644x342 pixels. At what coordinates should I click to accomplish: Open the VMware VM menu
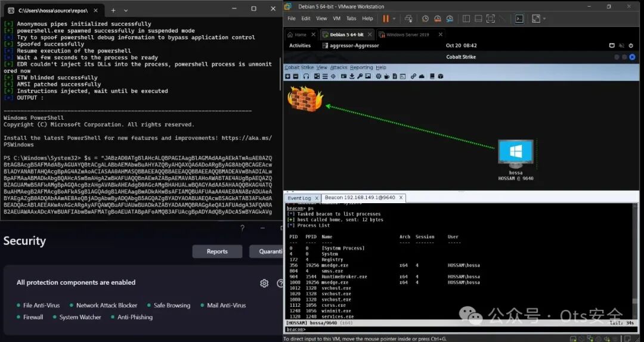pyautogui.click(x=337, y=18)
